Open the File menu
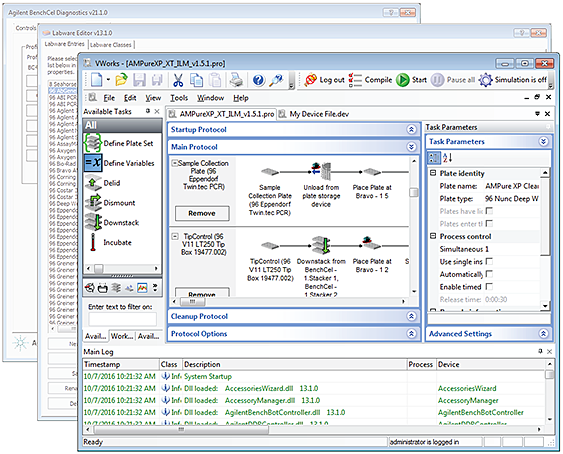The height and width of the screenshot is (454, 563). point(109,98)
